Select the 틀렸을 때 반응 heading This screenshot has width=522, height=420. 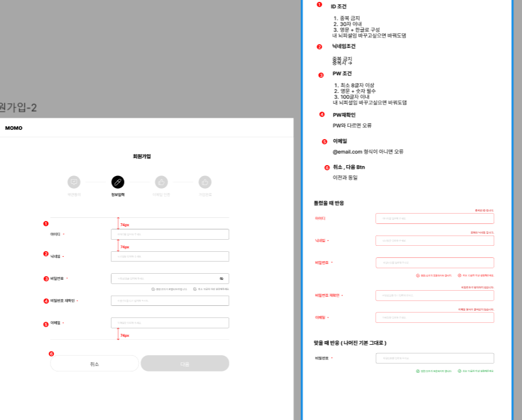click(x=329, y=203)
